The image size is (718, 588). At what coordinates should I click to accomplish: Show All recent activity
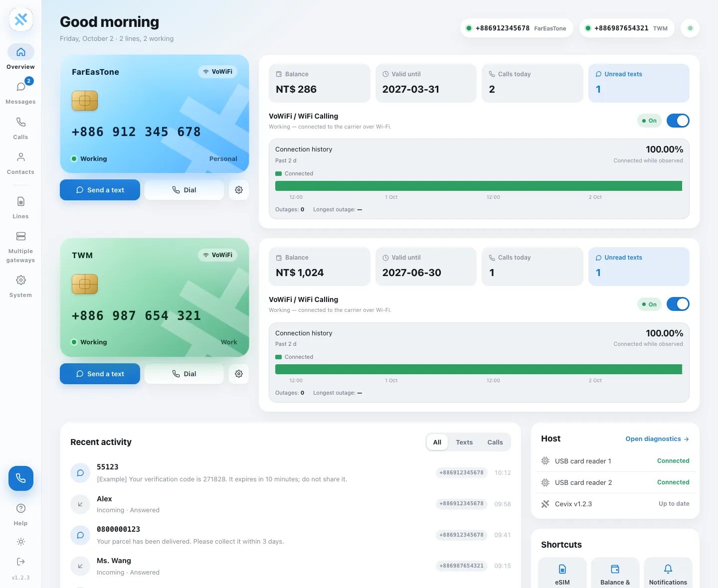pos(437,442)
